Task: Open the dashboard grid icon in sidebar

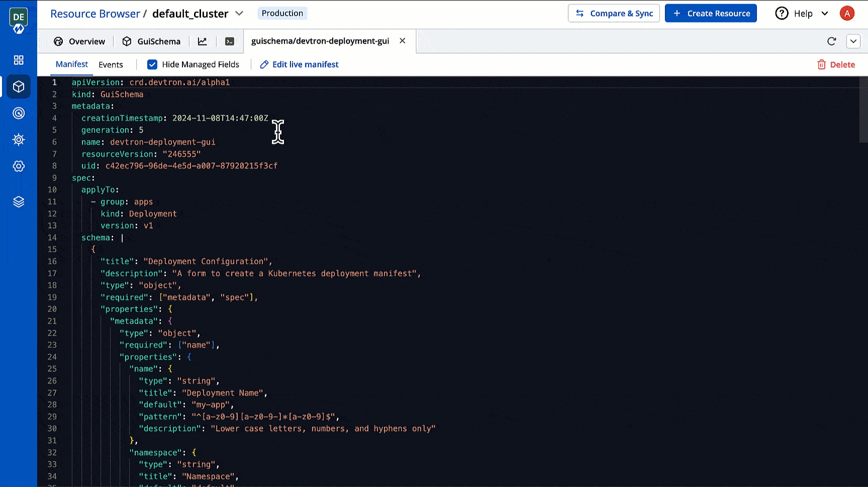Action: coord(19,60)
